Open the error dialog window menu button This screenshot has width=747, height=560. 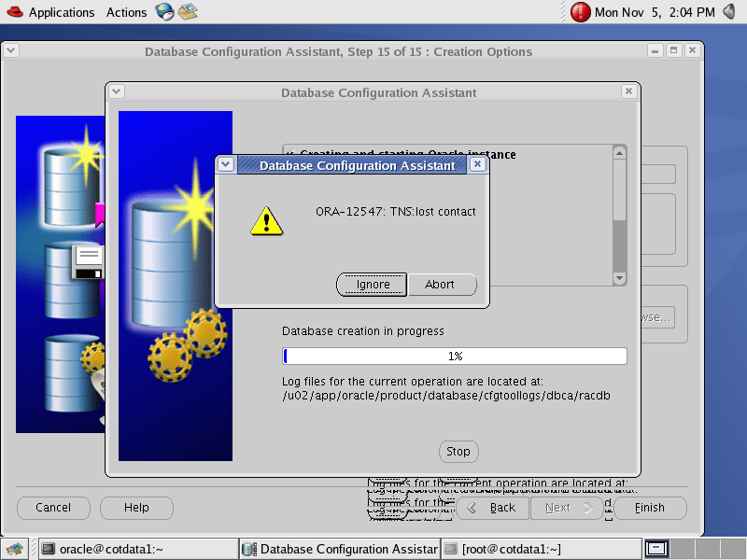[225, 165]
